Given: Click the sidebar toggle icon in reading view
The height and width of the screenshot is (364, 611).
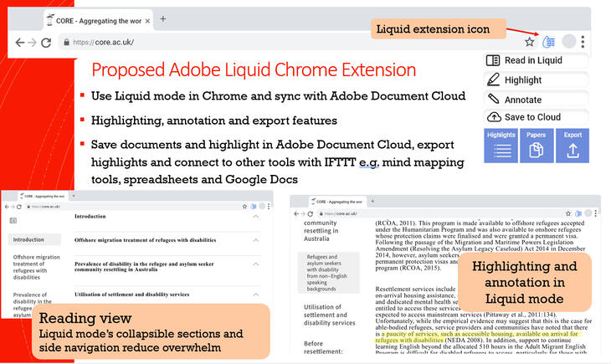Looking at the screenshot, I should (13, 221).
